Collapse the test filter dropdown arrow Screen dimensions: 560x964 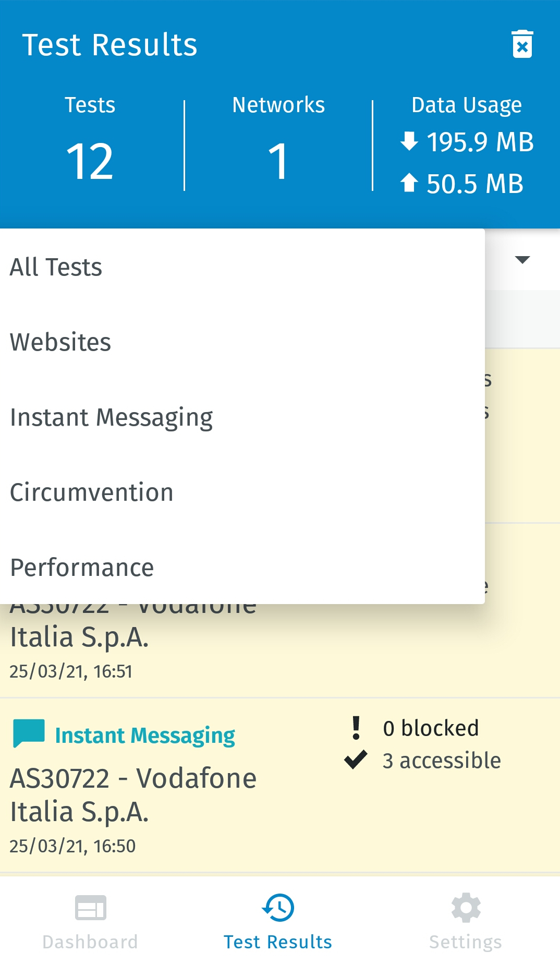[522, 260]
